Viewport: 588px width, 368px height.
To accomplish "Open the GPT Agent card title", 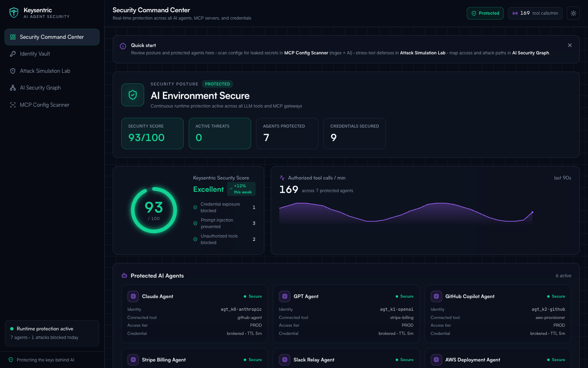I will click(x=306, y=296).
